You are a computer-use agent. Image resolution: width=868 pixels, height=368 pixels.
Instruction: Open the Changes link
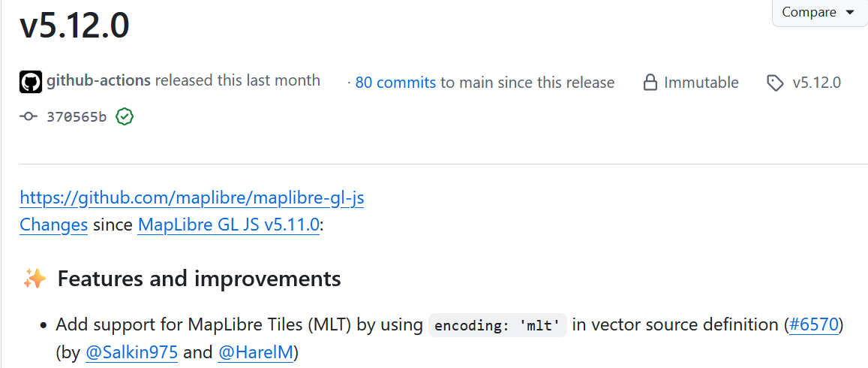click(53, 225)
